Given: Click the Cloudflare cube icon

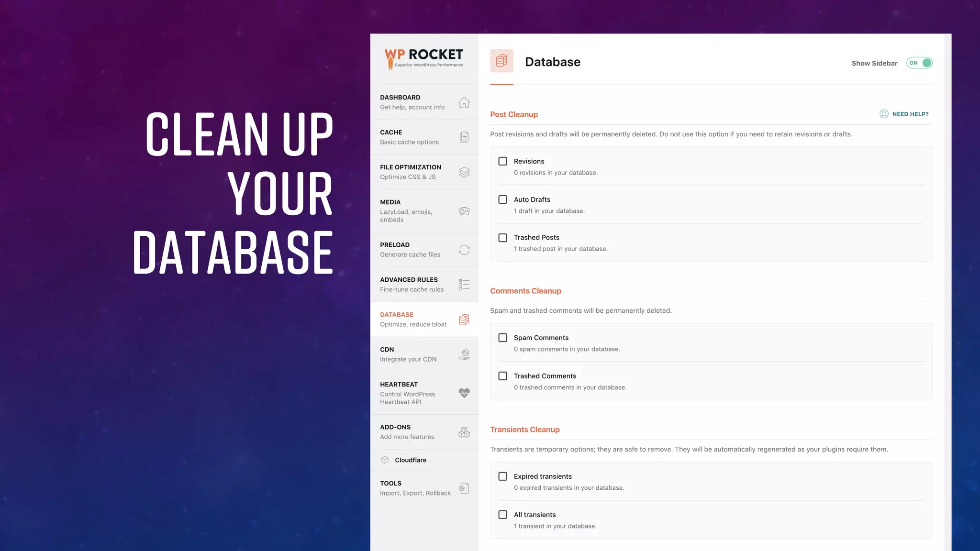Looking at the screenshot, I should tap(385, 460).
